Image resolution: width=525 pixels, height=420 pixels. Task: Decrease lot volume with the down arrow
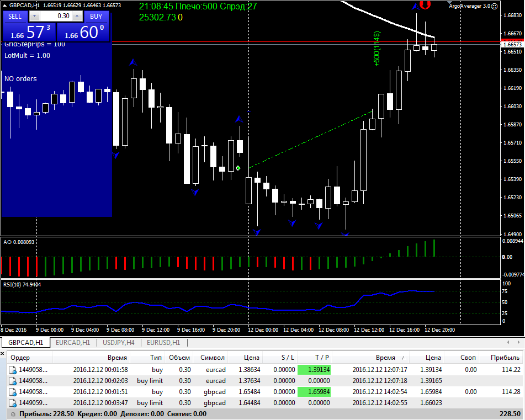(34, 17)
